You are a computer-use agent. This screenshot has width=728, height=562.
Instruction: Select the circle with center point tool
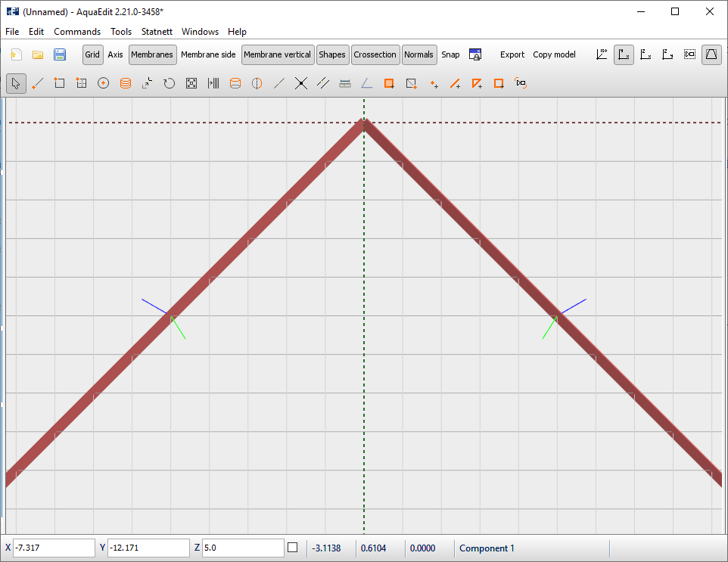pyautogui.click(x=103, y=83)
